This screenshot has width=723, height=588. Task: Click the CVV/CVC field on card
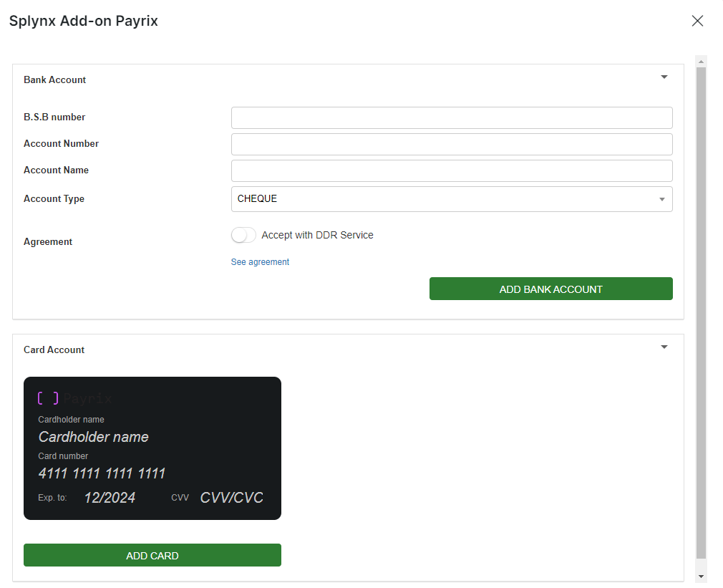231,498
